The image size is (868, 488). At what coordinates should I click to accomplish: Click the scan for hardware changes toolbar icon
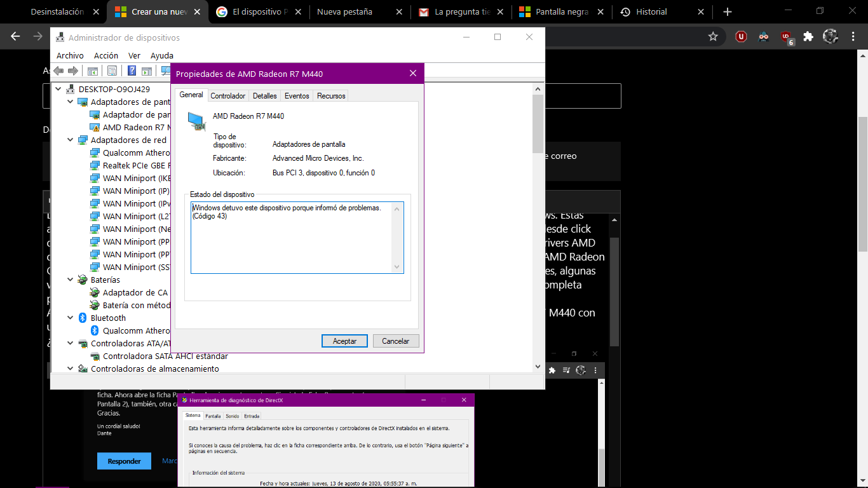pos(165,71)
